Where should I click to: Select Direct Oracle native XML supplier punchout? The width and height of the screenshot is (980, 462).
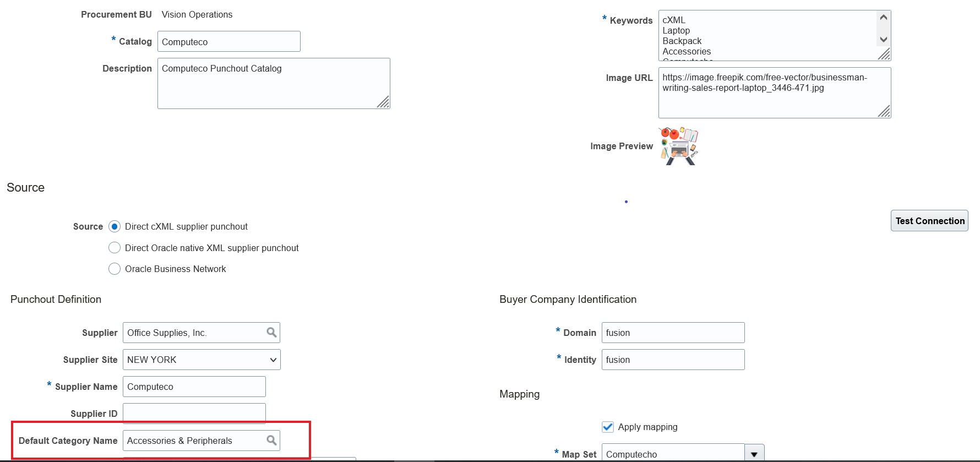point(115,248)
